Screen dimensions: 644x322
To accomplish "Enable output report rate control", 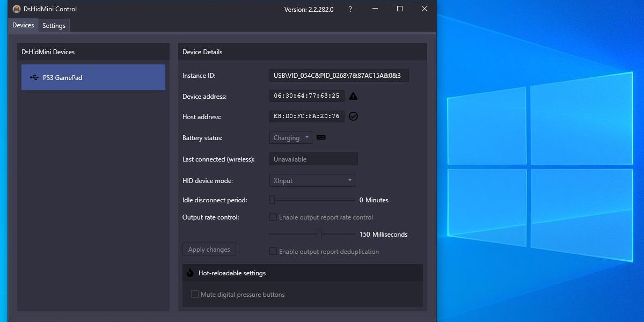I will click(273, 217).
